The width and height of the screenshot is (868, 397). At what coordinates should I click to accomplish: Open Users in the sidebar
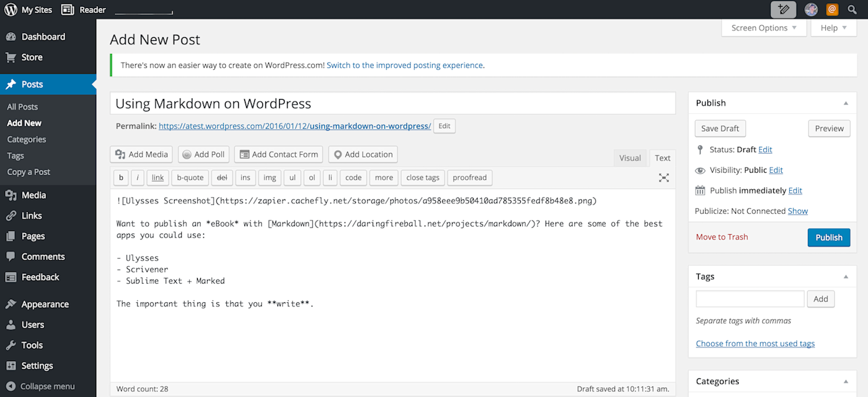pyautogui.click(x=48, y=325)
